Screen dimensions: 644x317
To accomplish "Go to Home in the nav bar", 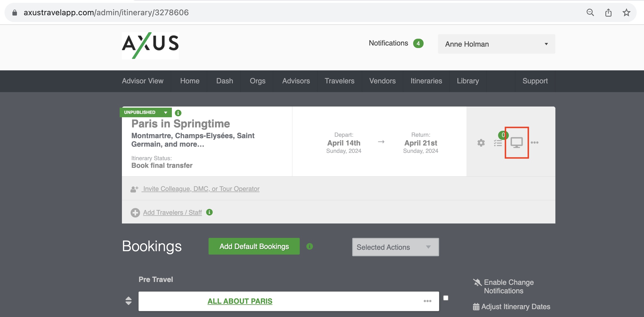I will [190, 81].
